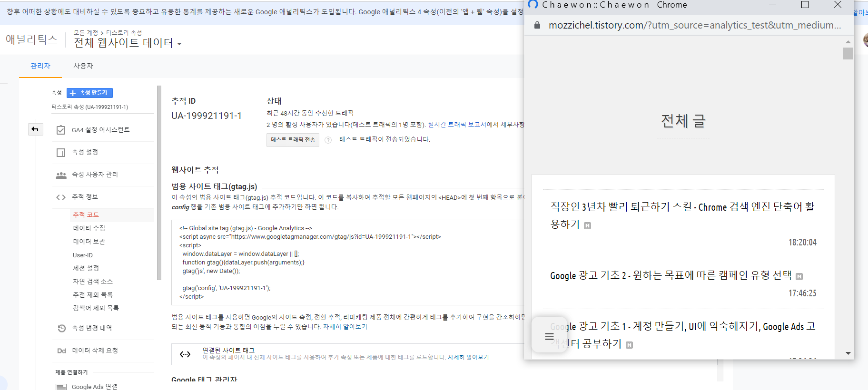Image resolution: width=868 pixels, height=390 pixels.
Task: Click 자세히 알아보기 link in 연결된 사이트 태그
Action: click(468, 357)
